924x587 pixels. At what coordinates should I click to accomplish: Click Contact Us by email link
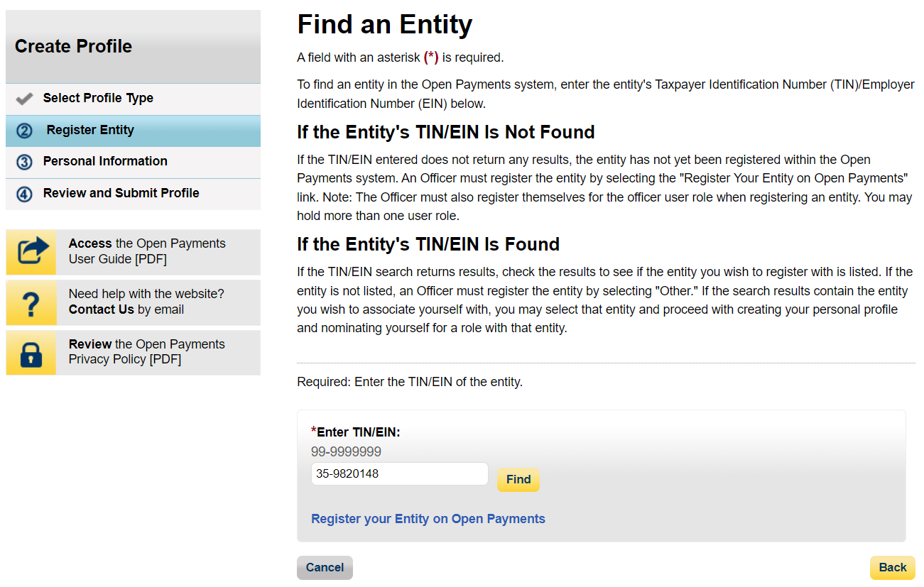(102, 309)
